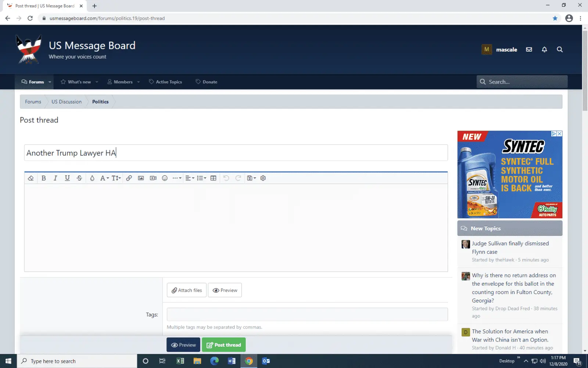
Task: Click the white Preview button beside Attach files
Action: 225,290
